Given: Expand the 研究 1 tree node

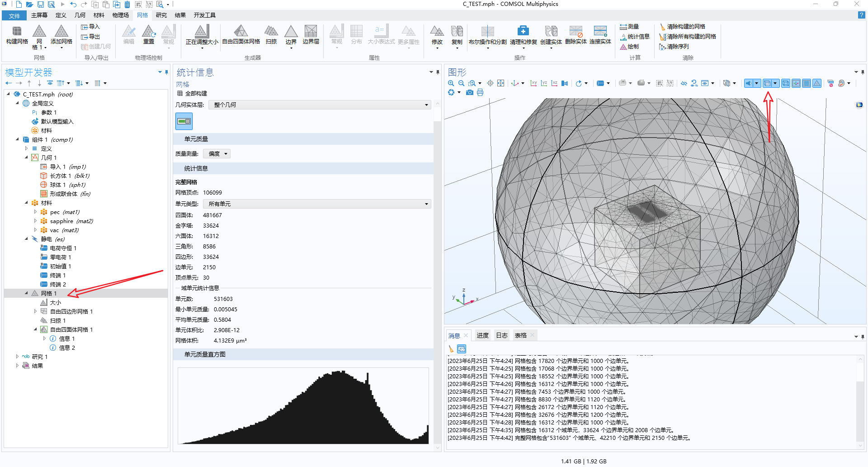Looking at the screenshot, I should click(x=17, y=357).
